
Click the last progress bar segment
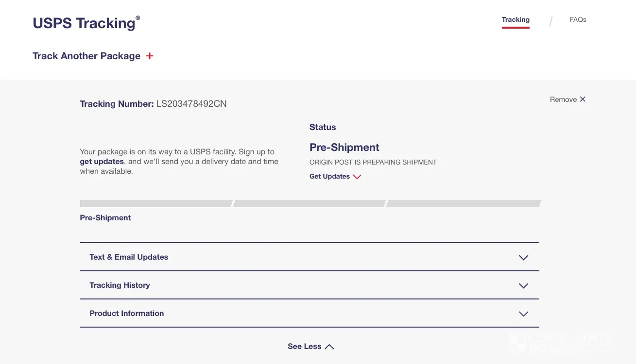coord(463,204)
